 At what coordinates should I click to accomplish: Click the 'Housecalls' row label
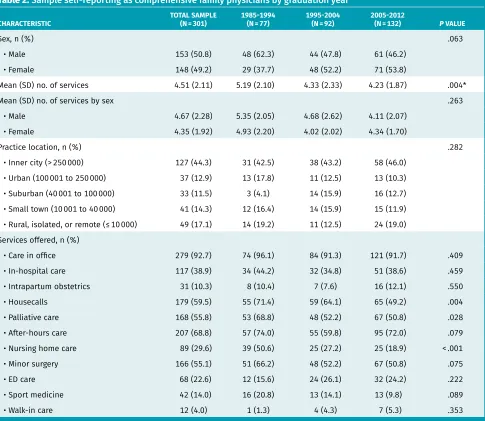(28, 302)
